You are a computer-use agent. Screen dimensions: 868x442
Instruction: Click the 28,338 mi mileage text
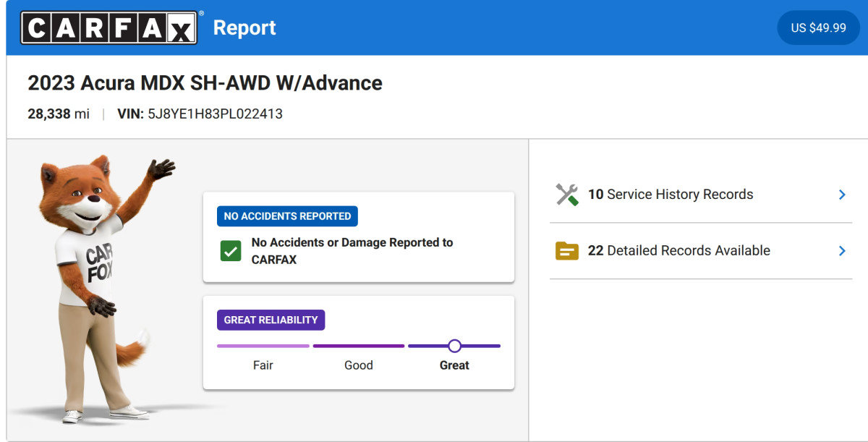[x=59, y=114]
